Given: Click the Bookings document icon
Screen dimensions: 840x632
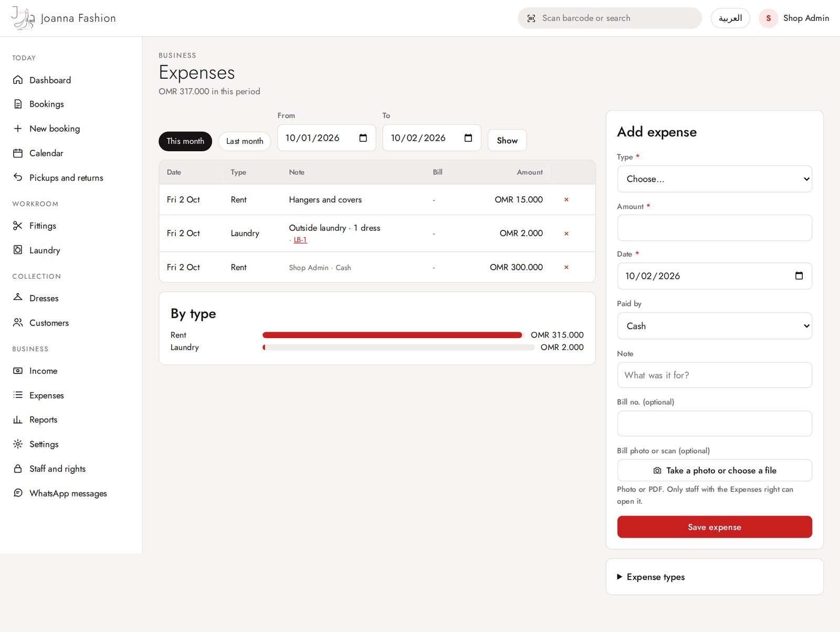Looking at the screenshot, I should [18, 104].
